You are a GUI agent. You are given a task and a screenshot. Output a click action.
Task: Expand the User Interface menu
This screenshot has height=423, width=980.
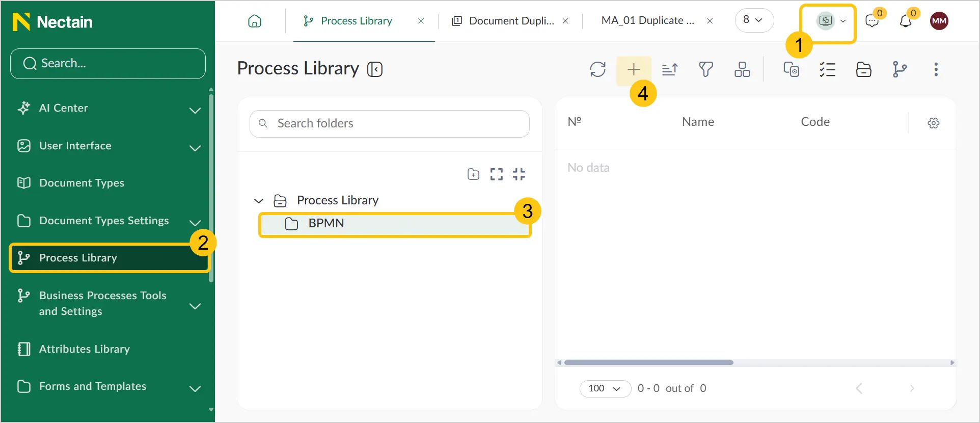click(x=195, y=148)
